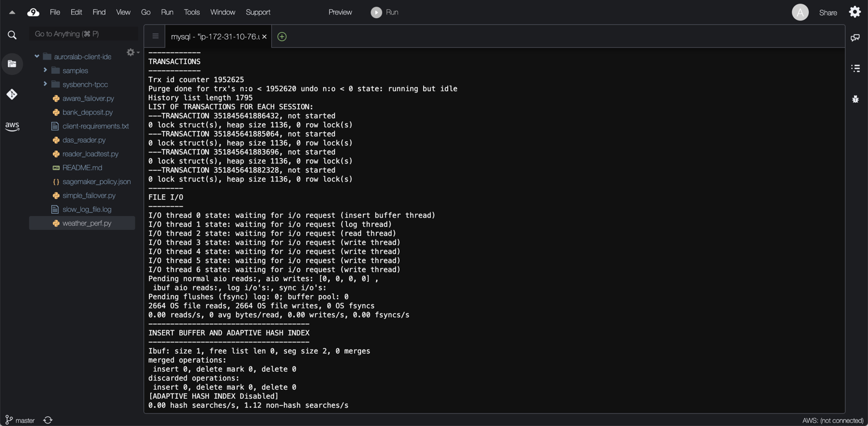This screenshot has height=426, width=868.
Task: Open the Tools menu
Action: [x=192, y=12]
